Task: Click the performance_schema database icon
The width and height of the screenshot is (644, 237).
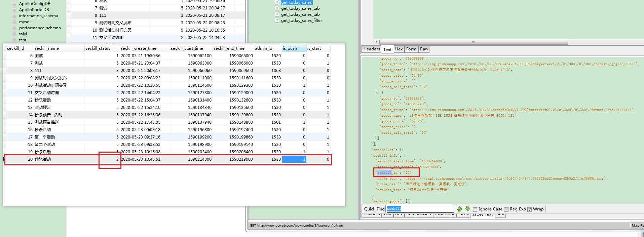Action: [14, 28]
